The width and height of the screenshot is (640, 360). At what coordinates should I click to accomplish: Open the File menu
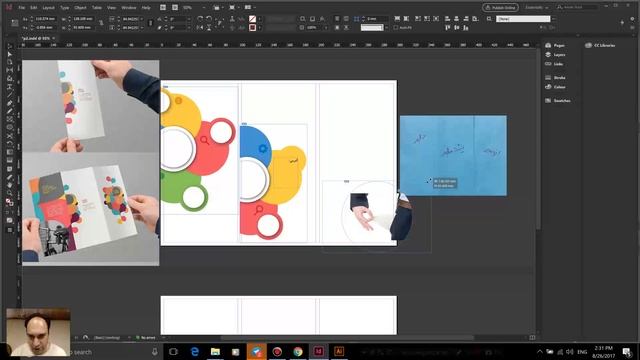point(22,7)
